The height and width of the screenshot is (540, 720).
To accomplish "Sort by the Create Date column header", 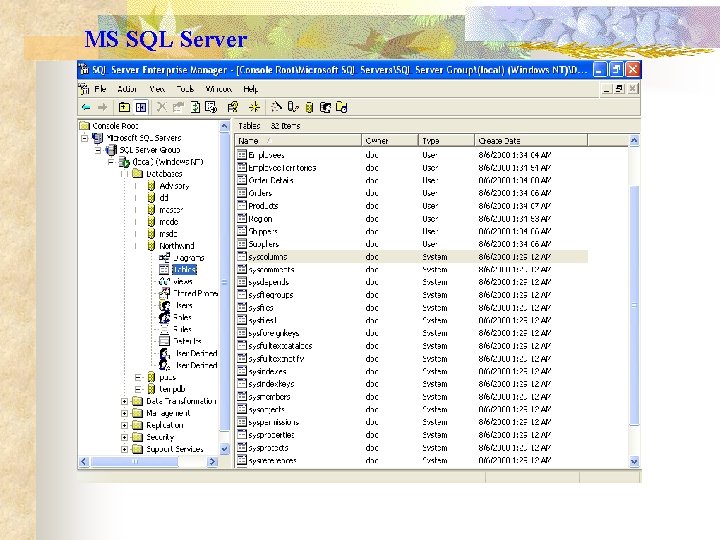I will pos(500,141).
